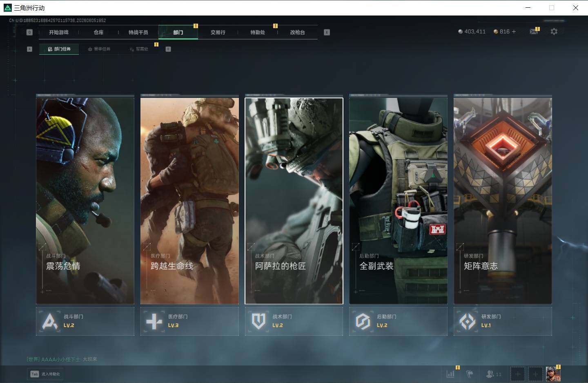Click the 403,411 currency balance
Viewport: 588px width, 383px height.
(475, 31)
